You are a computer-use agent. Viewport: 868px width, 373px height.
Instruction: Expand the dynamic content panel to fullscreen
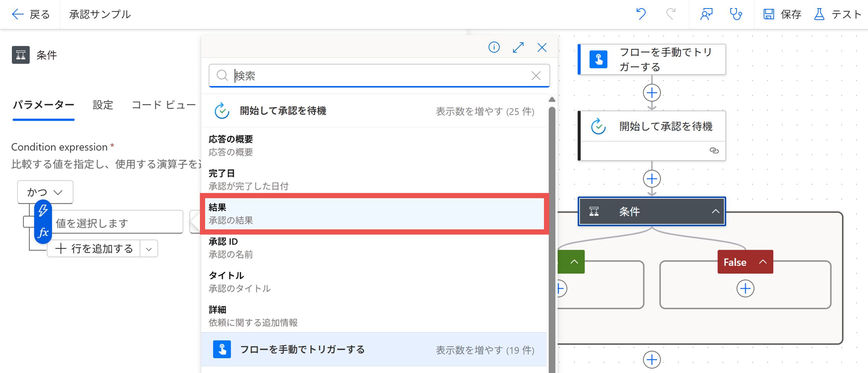[518, 48]
